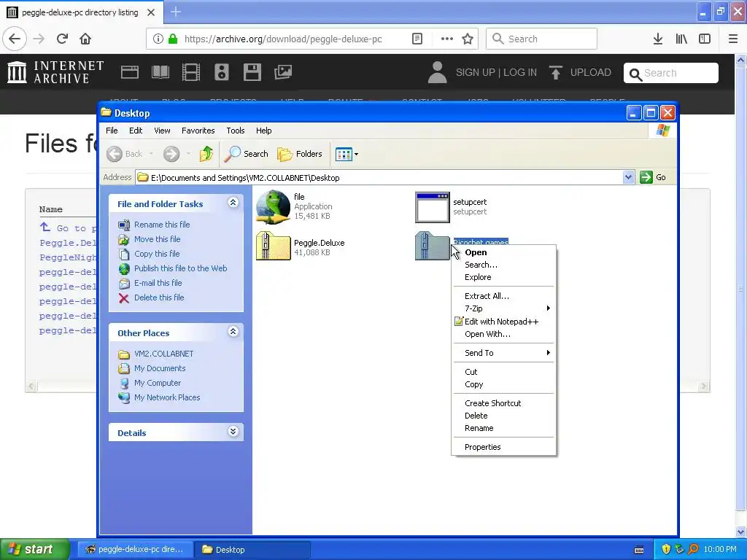Expand the Send To submenu
Screen dimensions: 747x560
coord(503,353)
